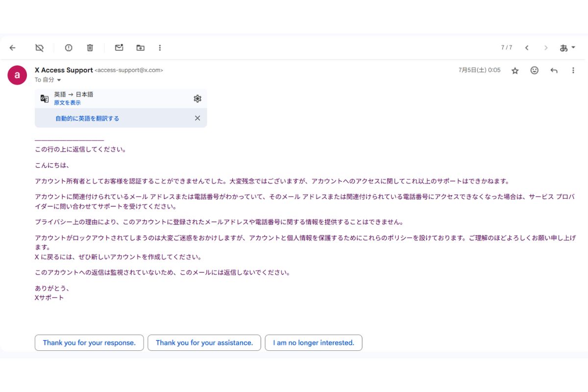Star this email from X Access Support
Screen dimensions: 588x392
click(515, 71)
